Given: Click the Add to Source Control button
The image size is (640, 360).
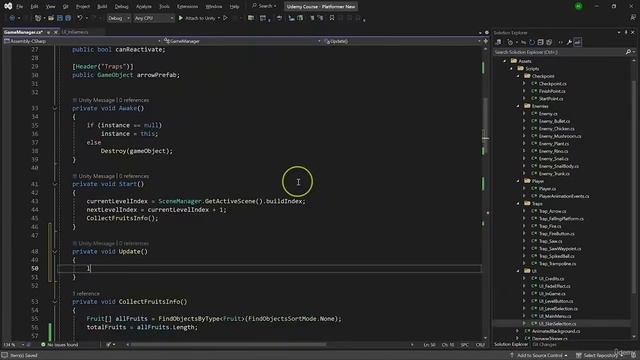Looking at the screenshot, I should tap(539, 356).
